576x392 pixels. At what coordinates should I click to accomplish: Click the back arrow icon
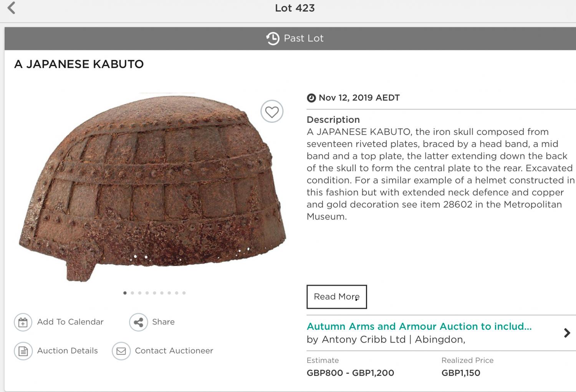pos(12,8)
